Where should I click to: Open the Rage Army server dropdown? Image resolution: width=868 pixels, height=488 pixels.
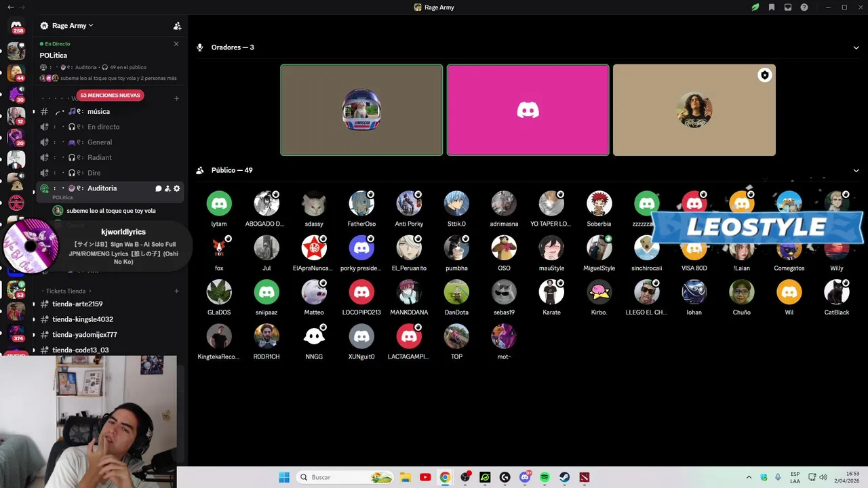(x=73, y=26)
